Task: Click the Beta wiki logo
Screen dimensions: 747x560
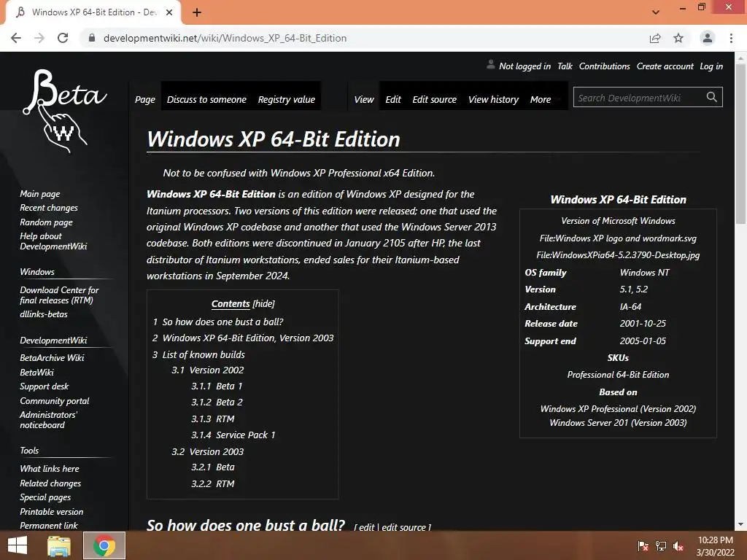Action: tap(64, 111)
